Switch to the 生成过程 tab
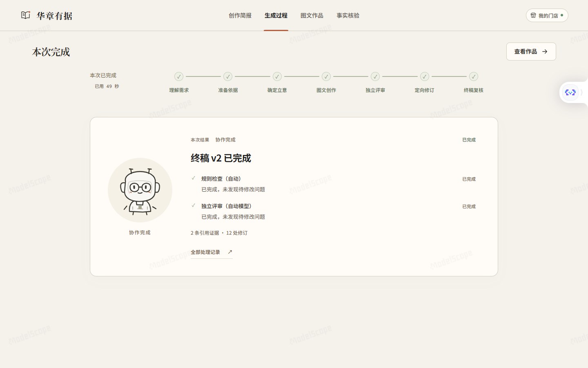 (x=276, y=16)
